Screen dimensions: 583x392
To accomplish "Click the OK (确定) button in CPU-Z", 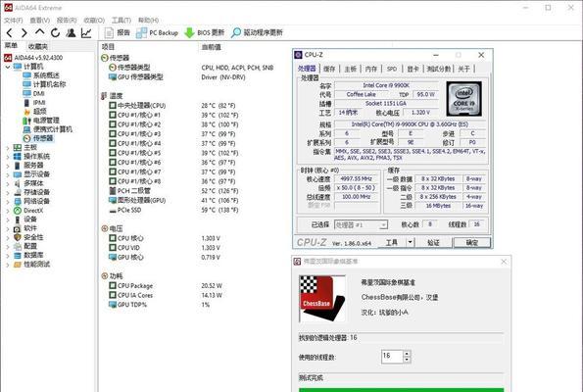I will (x=472, y=243).
